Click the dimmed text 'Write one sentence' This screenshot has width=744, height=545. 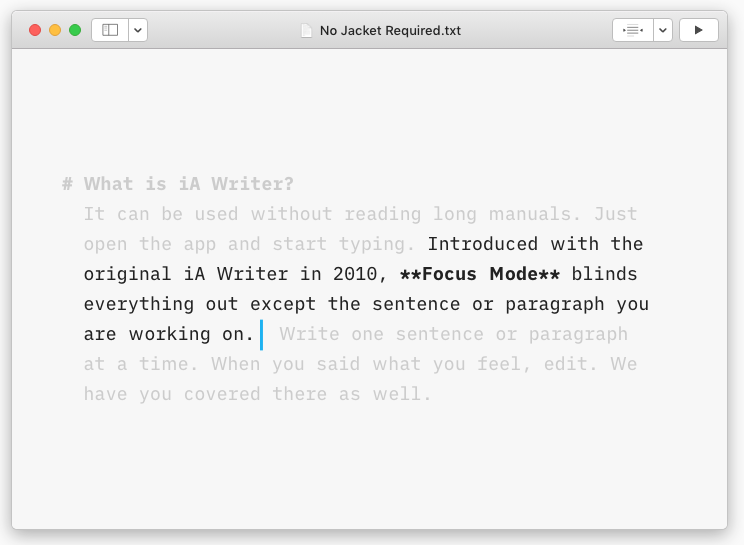coord(381,334)
